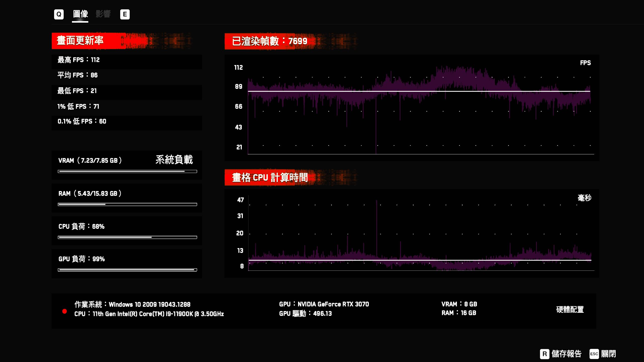This screenshot has height=362, width=644.
Task: Click the CPU 負荷 progress bar
Action: (127, 237)
